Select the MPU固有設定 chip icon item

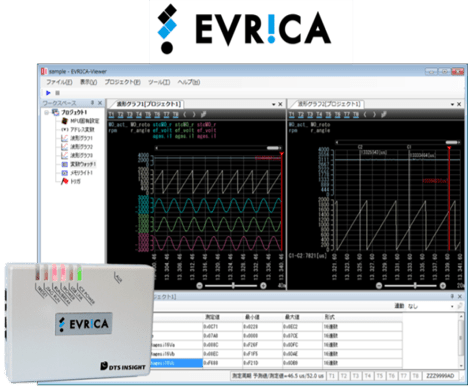(65, 121)
